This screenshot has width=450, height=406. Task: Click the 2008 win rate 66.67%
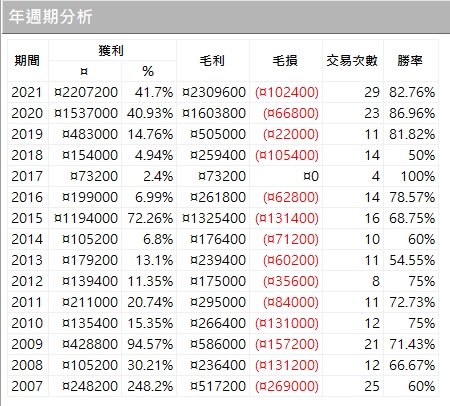click(412, 365)
